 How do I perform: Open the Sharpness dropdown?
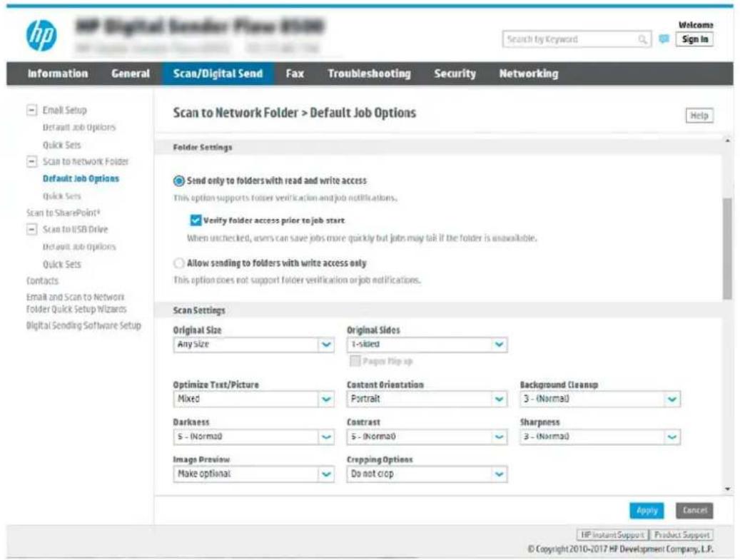(x=600, y=437)
